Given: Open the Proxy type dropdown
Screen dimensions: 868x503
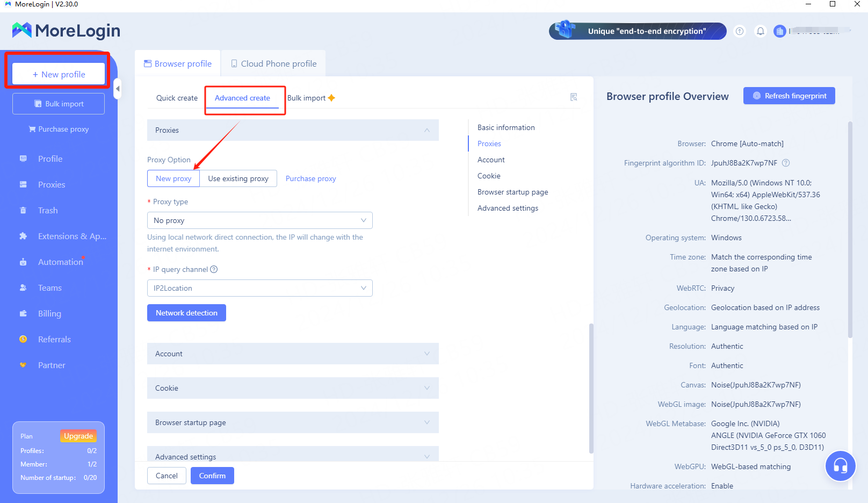Looking at the screenshot, I should tap(259, 220).
